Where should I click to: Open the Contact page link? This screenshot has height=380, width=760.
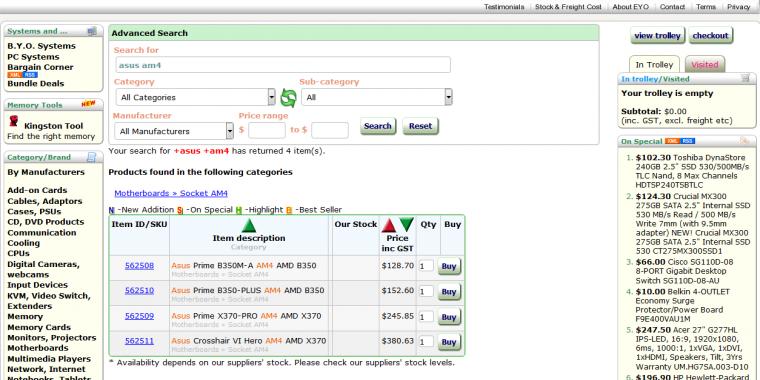pyautogui.click(x=672, y=7)
